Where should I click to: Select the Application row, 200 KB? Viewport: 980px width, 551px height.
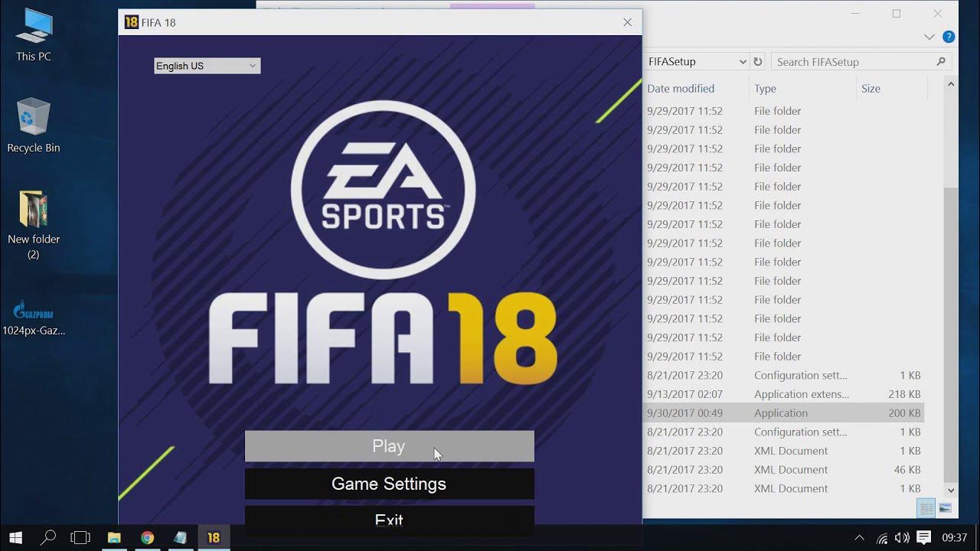point(784,413)
